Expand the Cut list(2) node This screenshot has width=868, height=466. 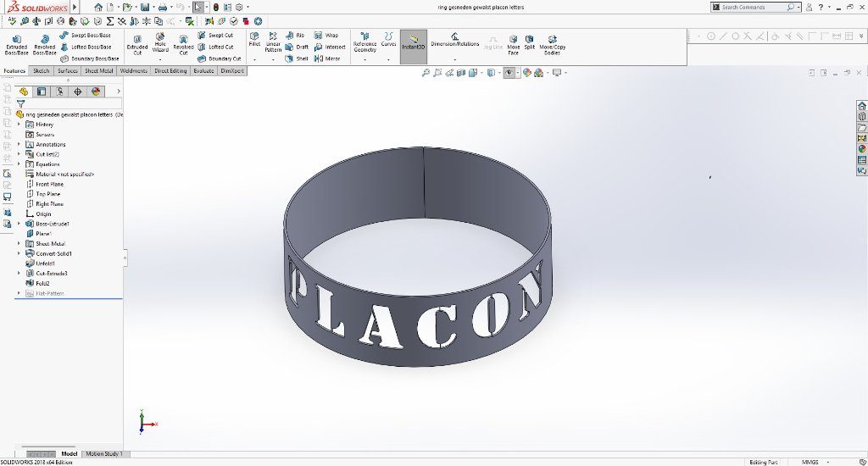19,154
